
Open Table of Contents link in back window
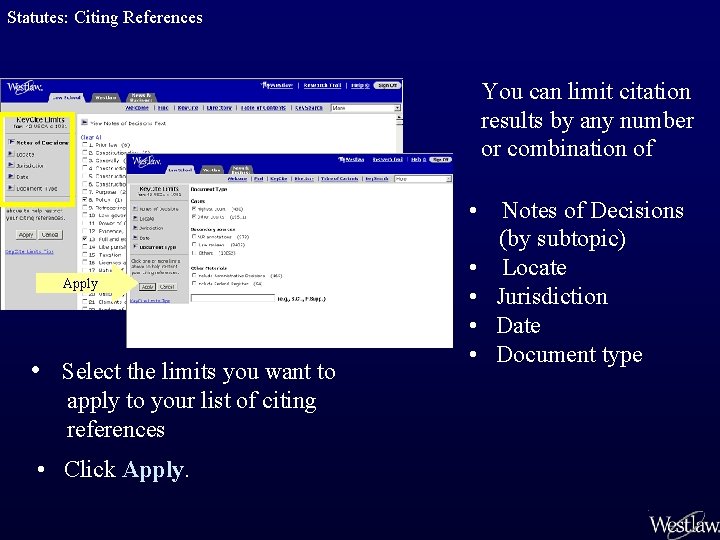[263, 108]
